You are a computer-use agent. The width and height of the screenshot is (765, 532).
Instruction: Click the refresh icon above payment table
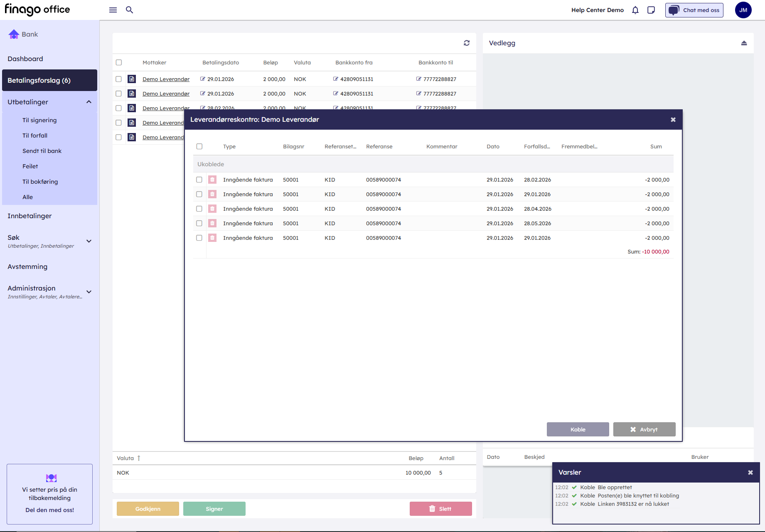(467, 43)
